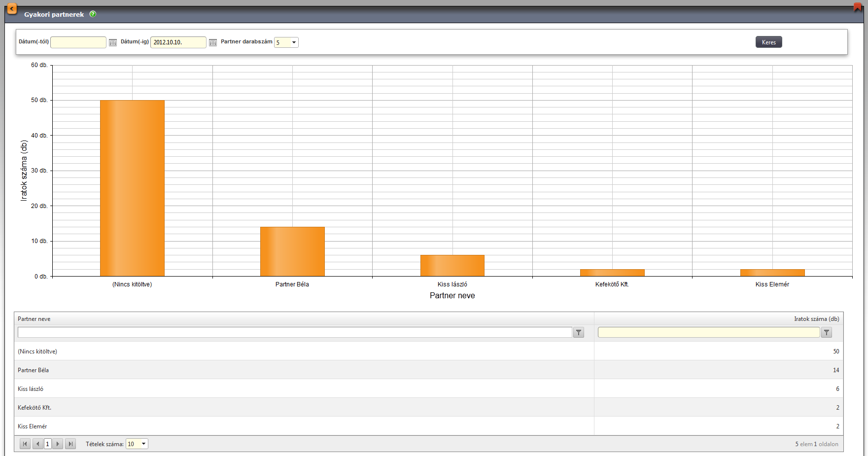The height and width of the screenshot is (456, 868).
Task: Click the red bookmark icon in header
Action: (x=858, y=7)
